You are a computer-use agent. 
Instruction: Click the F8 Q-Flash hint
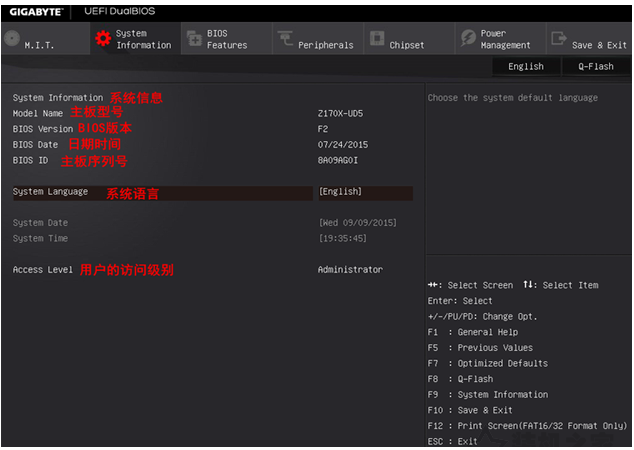[x=460, y=379]
